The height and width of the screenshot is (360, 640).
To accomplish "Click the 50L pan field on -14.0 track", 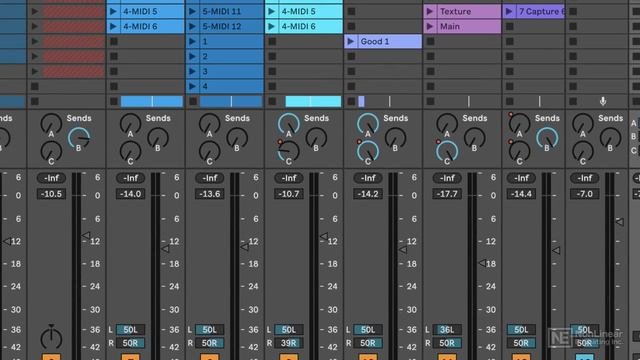I will point(130,329).
